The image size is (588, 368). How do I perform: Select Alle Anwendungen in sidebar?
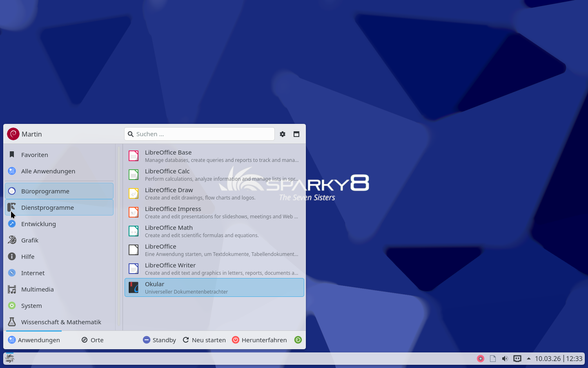click(48, 171)
